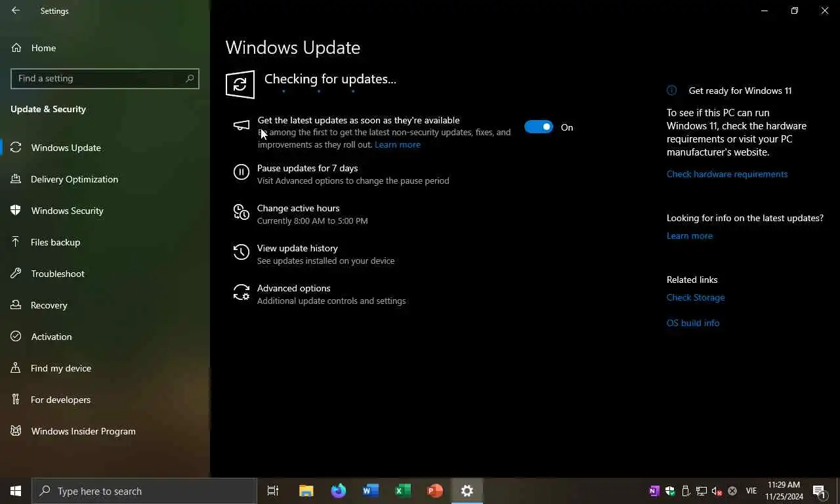Viewport: 840px width, 504px height.
Task: Open Task View from the taskbar
Action: [x=273, y=491]
